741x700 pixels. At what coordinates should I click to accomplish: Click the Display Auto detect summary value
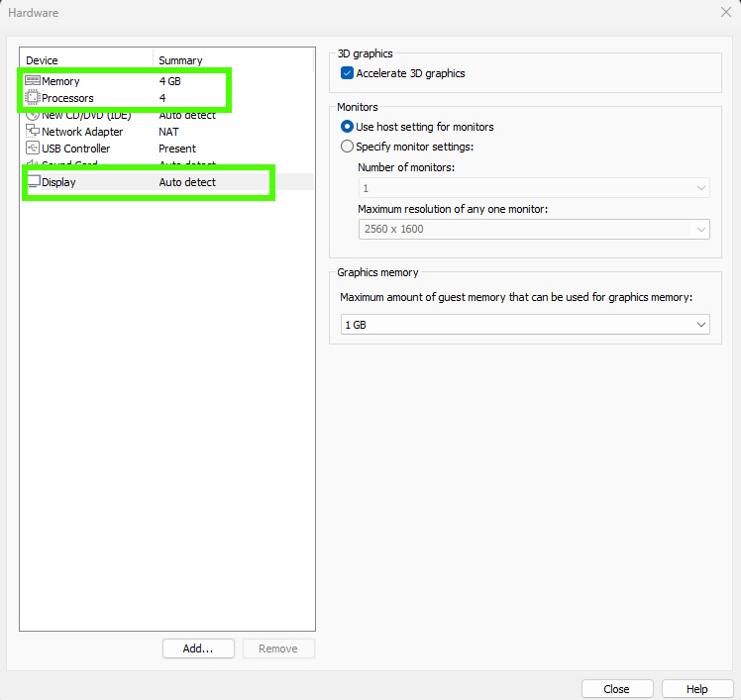[187, 182]
